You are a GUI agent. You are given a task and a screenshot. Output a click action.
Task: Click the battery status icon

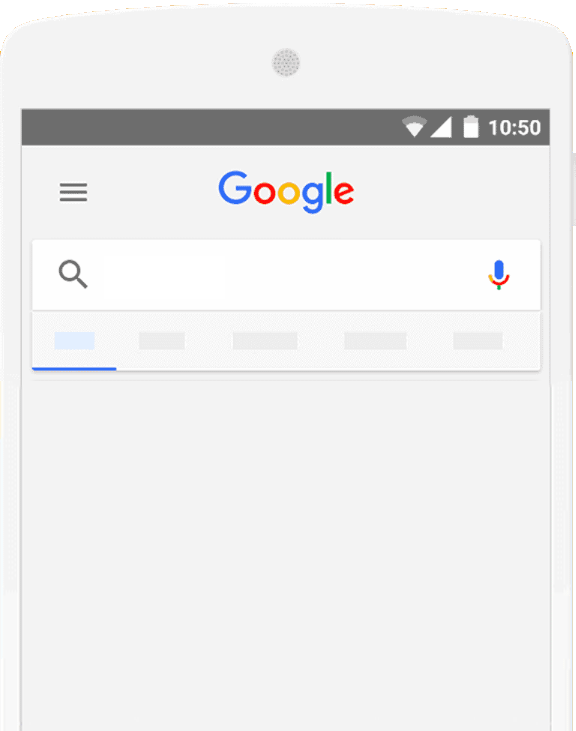(x=471, y=126)
